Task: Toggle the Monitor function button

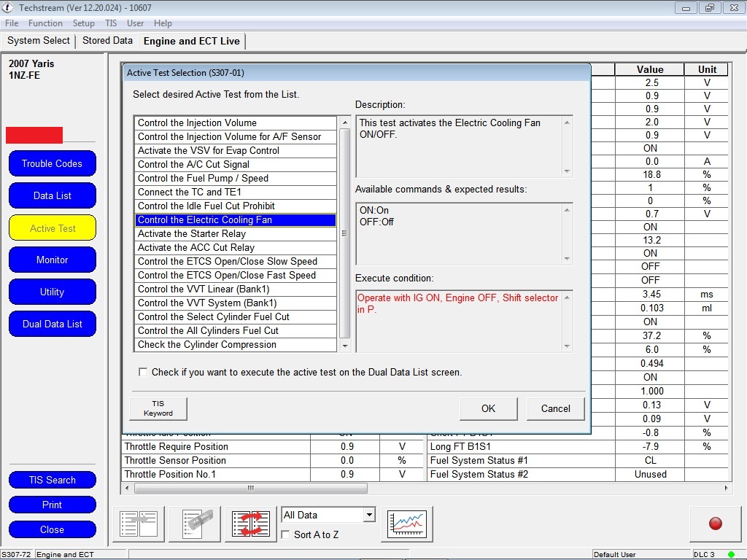Action: click(x=52, y=260)
